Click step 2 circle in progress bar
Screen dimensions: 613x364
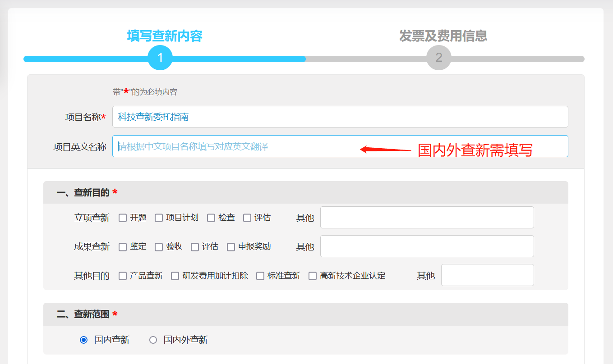438,58
